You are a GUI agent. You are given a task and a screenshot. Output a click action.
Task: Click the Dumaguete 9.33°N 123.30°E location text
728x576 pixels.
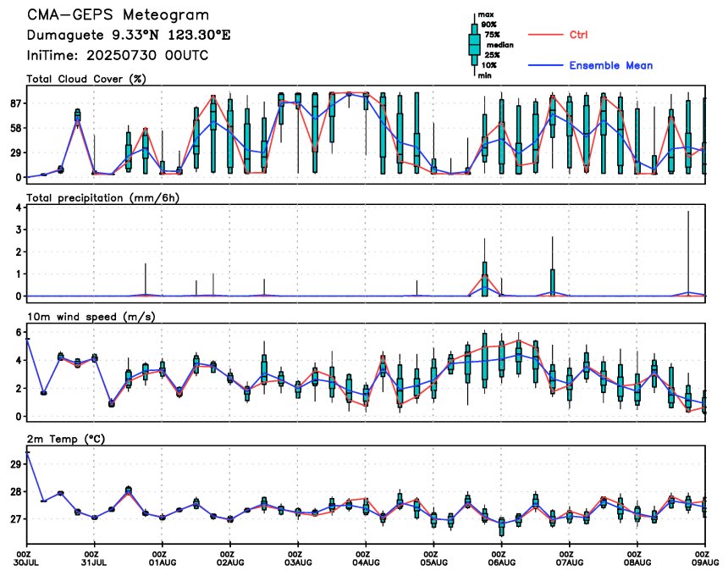(129, 36)
